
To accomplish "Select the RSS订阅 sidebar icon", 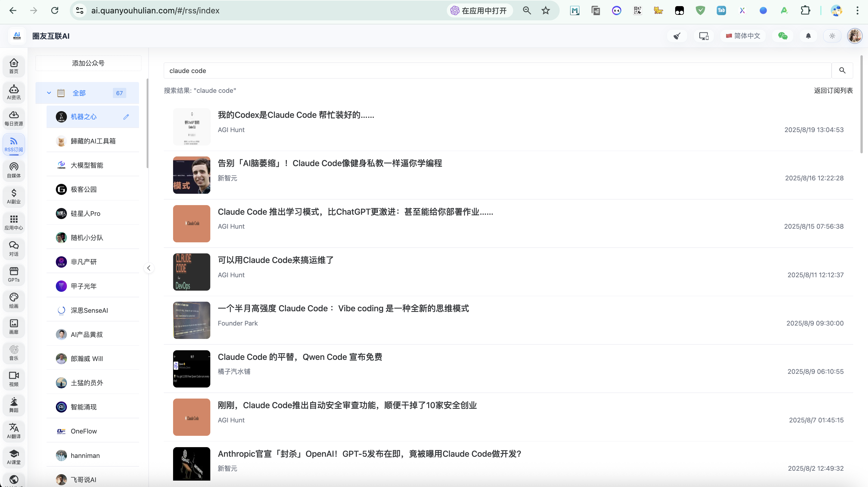I will (14, 144).
